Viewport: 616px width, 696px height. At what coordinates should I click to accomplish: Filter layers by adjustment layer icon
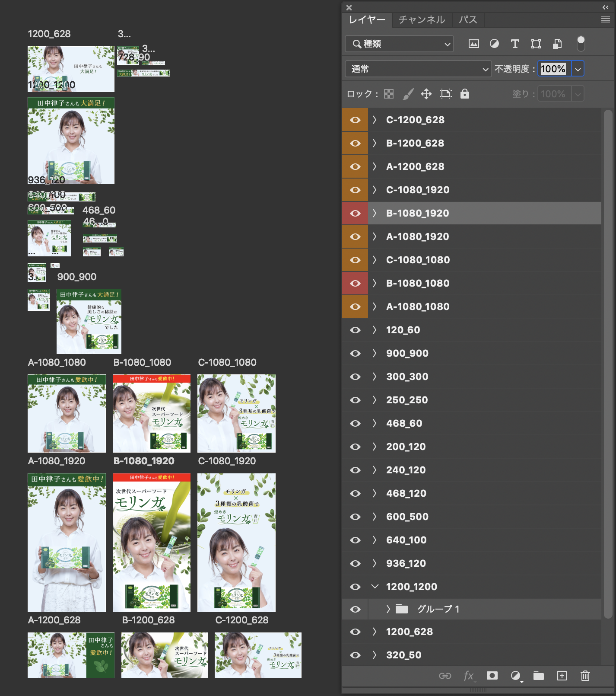coord(494,44)
